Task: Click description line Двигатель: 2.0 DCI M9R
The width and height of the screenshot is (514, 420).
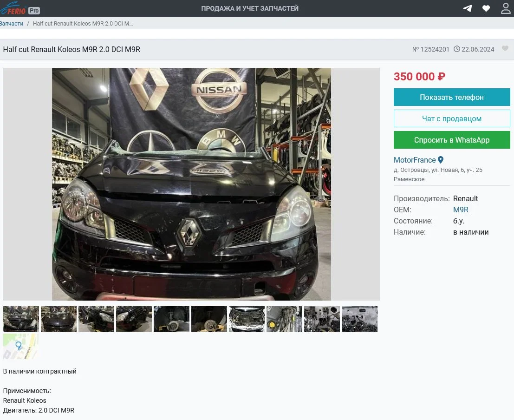Action: (39, 410)
